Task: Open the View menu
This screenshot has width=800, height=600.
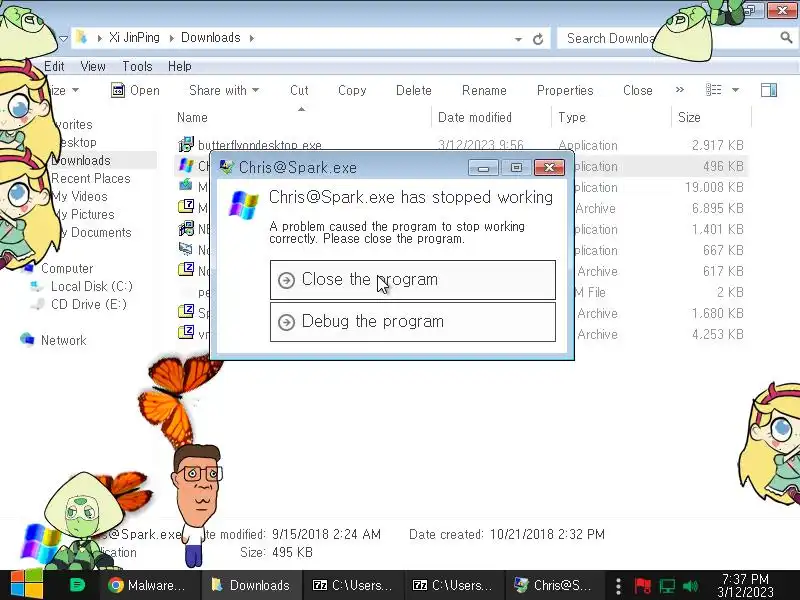Action: click(93, 66)
